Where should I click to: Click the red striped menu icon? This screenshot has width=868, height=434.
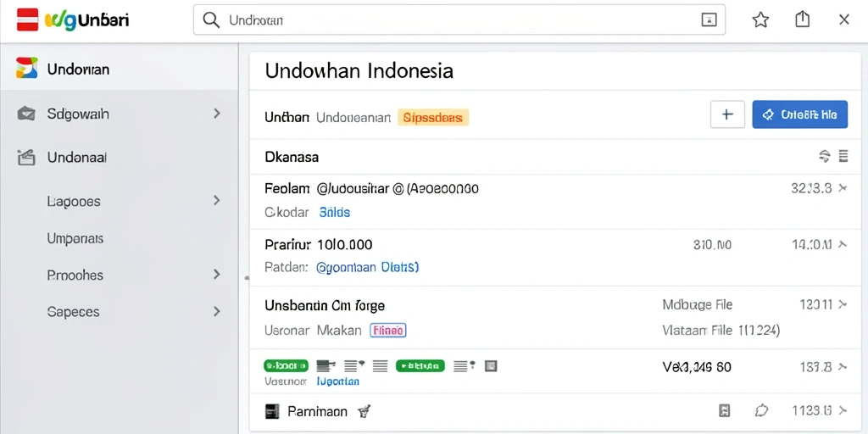[28, 19]
